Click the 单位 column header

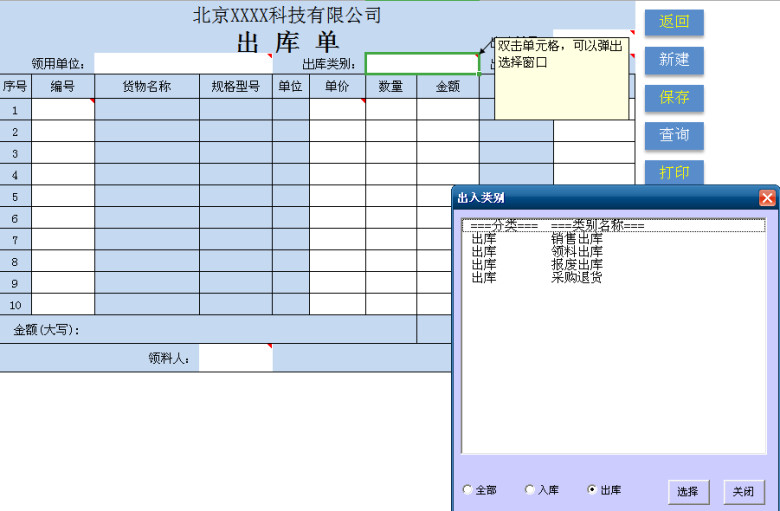pyautogui.click(x=291, y=87)
